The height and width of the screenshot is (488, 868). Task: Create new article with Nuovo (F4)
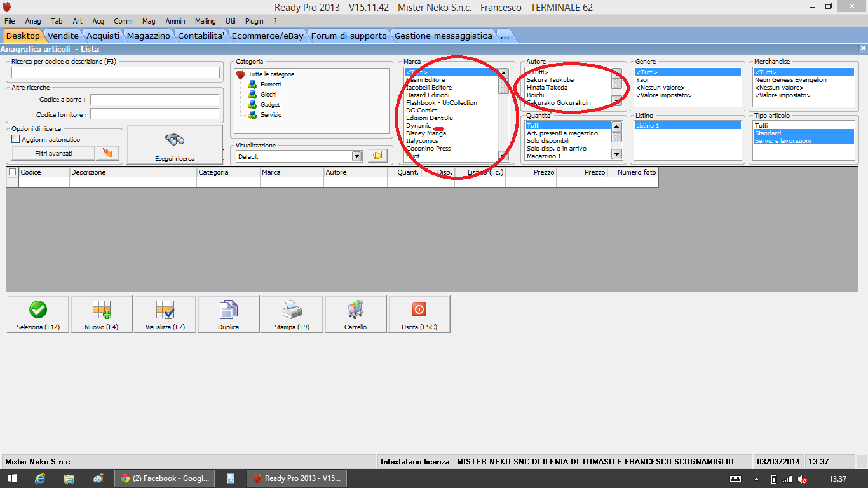pos(102,315)
